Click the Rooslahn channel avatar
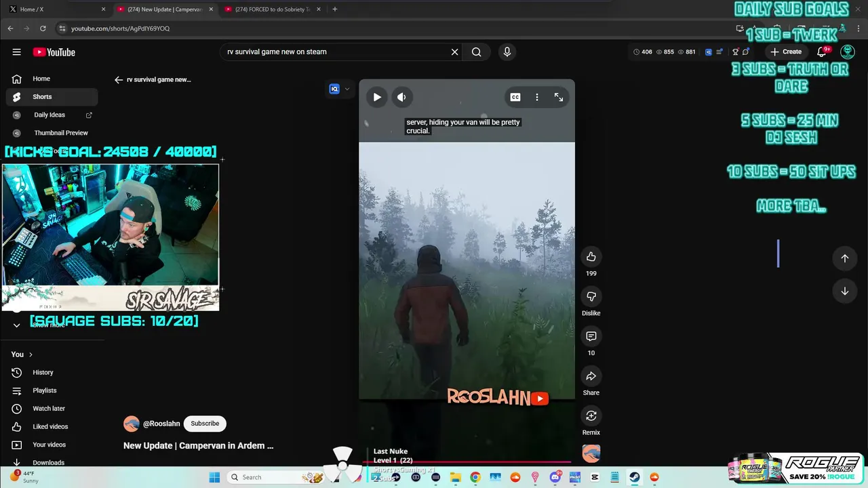The image size is (868, 488). (131, 424)
